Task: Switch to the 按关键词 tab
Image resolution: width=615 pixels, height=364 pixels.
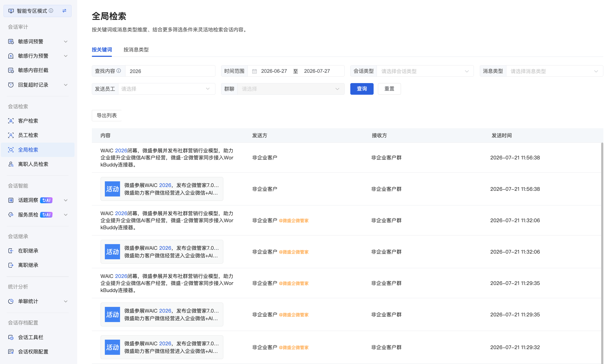Action: pos(102,50)
